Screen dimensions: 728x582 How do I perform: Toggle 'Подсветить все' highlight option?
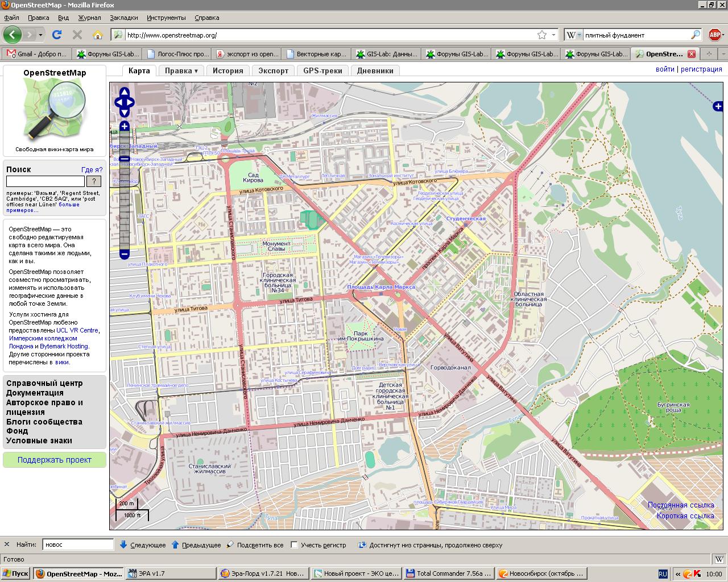coord(255,545)
